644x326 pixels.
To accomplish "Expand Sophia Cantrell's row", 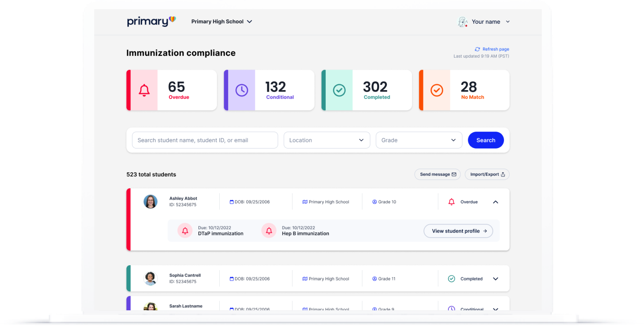I will 495,279.
